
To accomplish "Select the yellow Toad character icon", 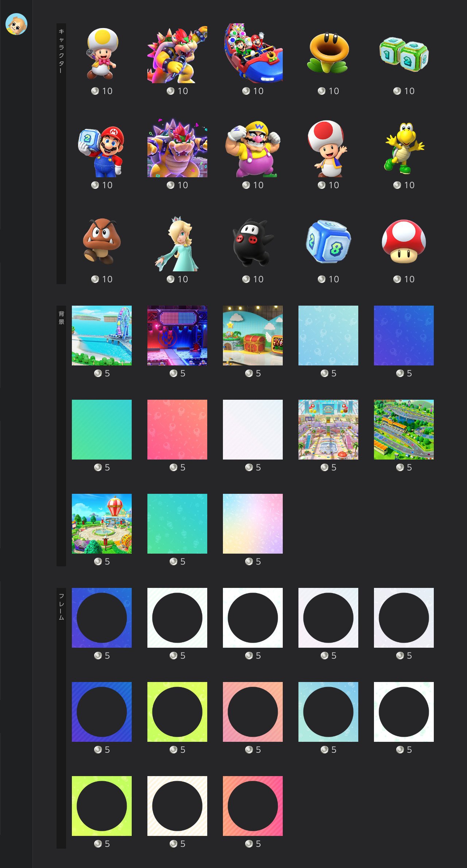I will [x=102, y=53].
